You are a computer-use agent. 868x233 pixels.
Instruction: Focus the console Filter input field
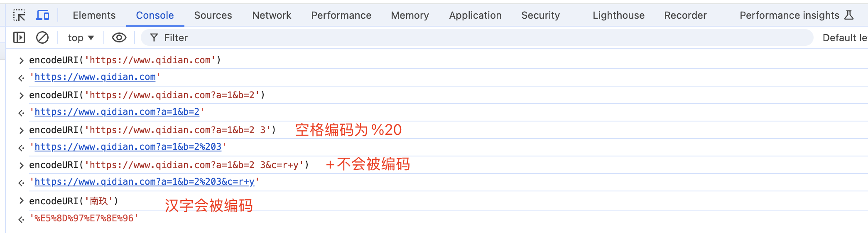point(457,38)
